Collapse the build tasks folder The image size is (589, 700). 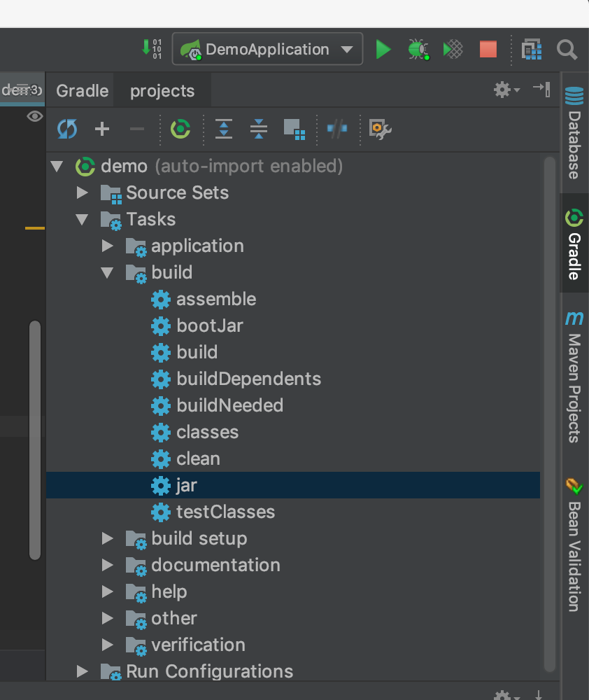tap(107, 272)
